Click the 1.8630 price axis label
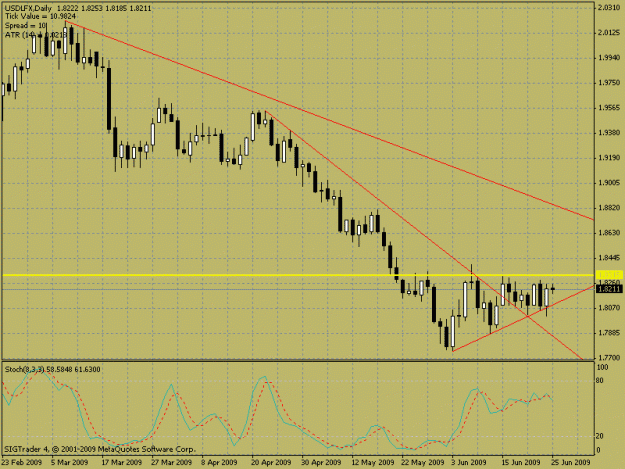The width and height of the screenshot is (625, 469). coord(609,233)
